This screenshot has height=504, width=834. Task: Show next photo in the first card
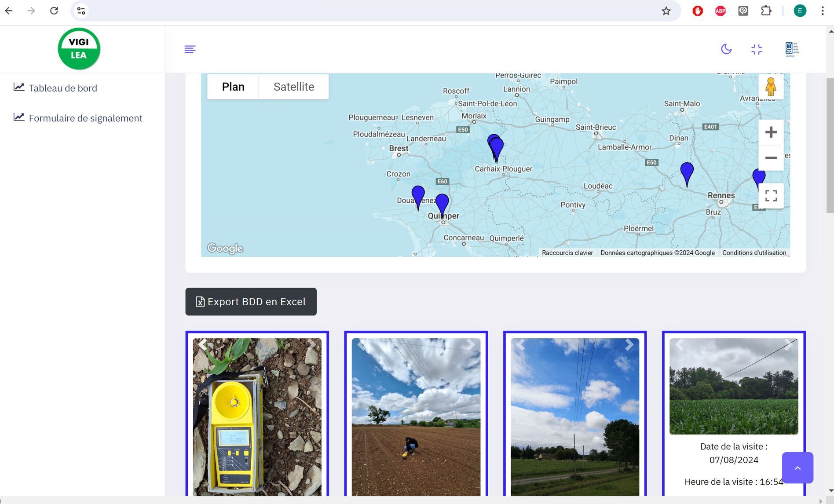click(311, 345)
